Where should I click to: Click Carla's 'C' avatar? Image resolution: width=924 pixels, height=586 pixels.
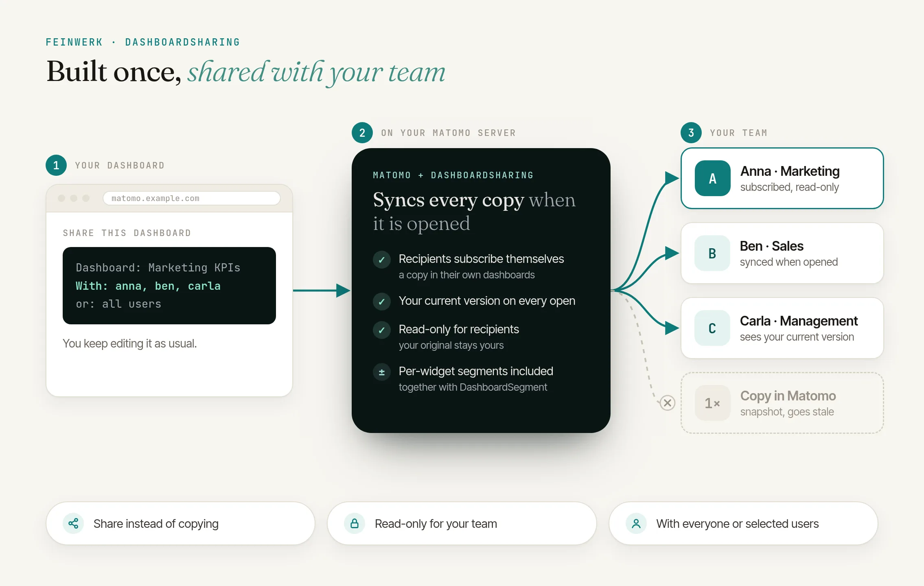[712, 328]
